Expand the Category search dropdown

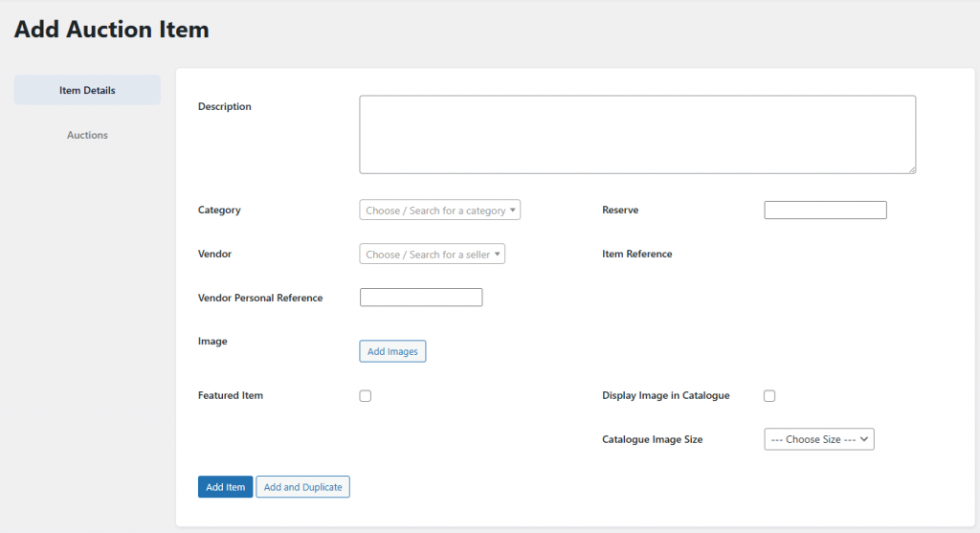click(x=439, y=210)
